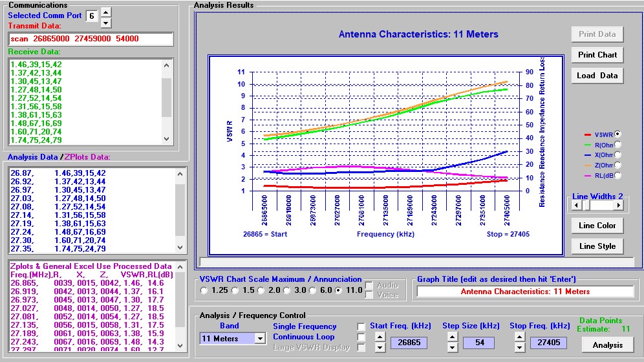Viewport: 644px width, 362px height.
Task: Select the R(Ohm) line radio button
Action: coord(617,144)
